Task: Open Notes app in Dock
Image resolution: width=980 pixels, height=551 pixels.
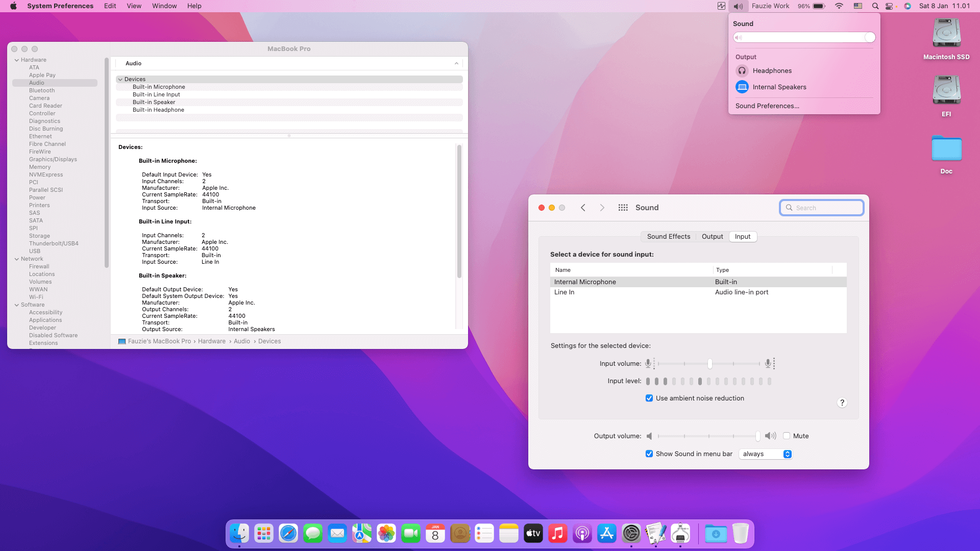Action: [x=509, y=534]
